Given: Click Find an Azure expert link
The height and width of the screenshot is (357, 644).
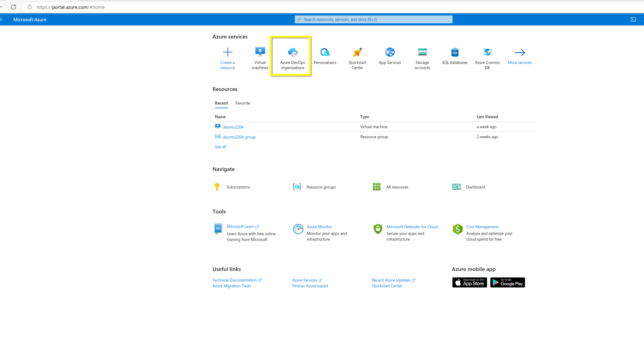Looking at the screenshot, I should (310, 286).
